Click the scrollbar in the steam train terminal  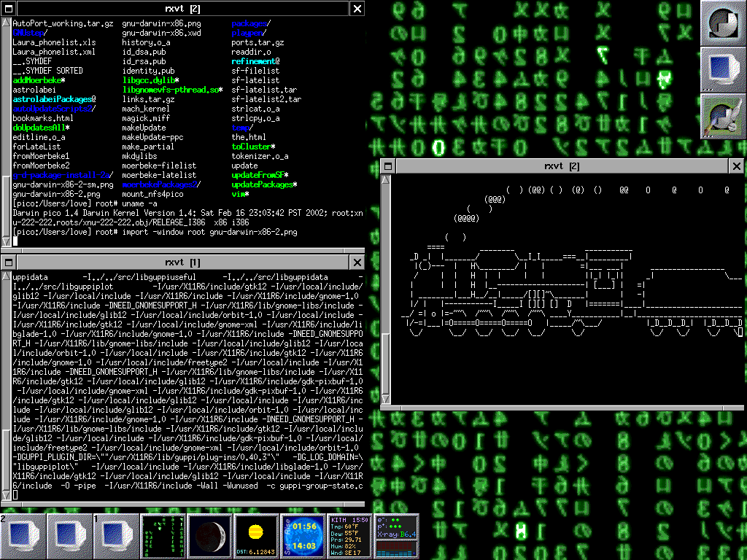[x=387, y=292]
